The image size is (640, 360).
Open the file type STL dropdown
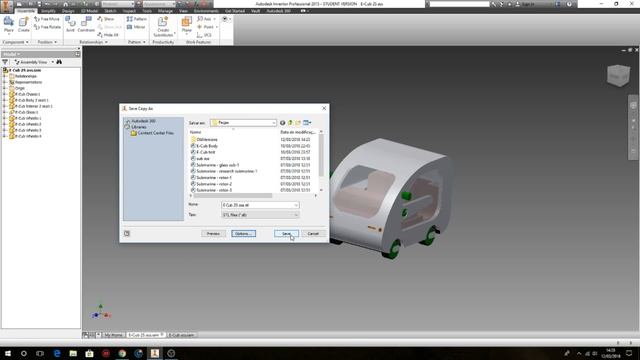pos(296,215)
